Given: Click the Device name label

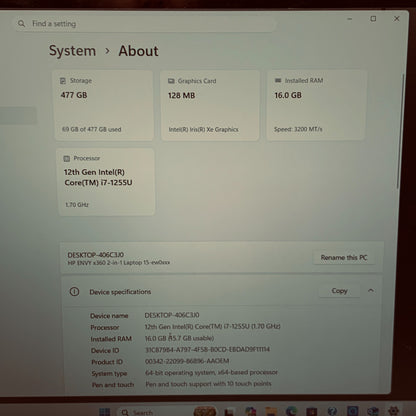Looking at the screenshot, I should click(x=109, y=316).
